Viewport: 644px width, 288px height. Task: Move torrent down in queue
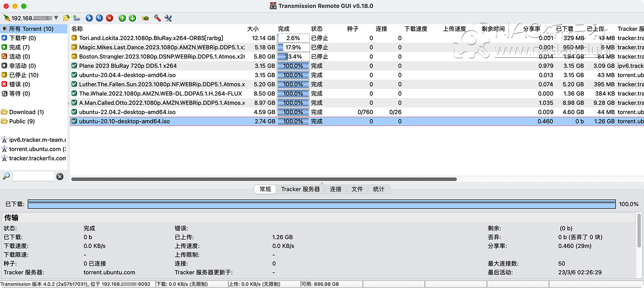pos(132,18)
